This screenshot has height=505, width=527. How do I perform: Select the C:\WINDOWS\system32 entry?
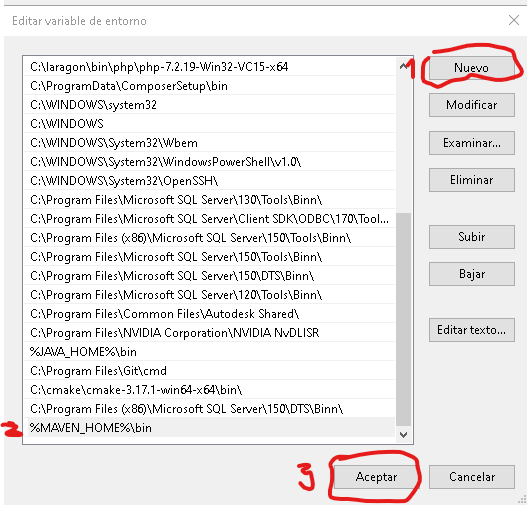[x=209, y=105]
